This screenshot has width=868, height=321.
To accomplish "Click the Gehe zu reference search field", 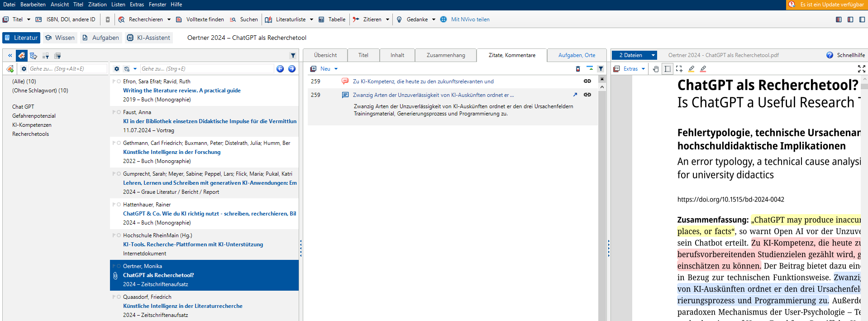I will pos(207,69).
